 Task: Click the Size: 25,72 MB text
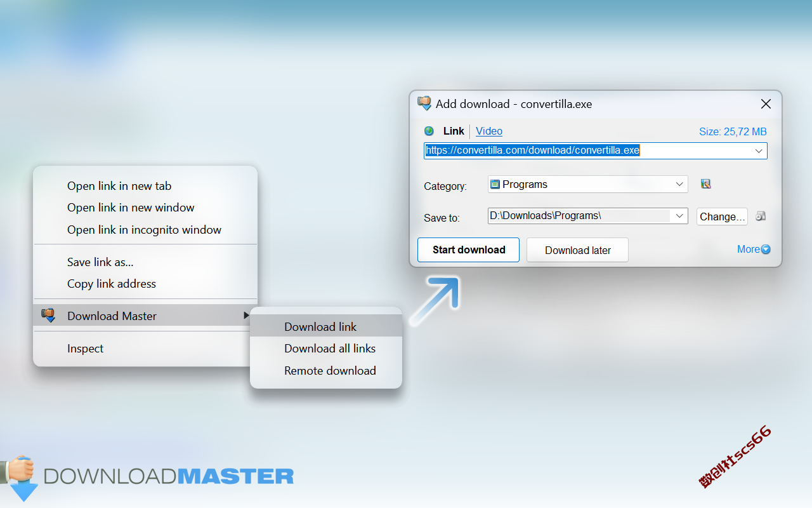point(733,131)
